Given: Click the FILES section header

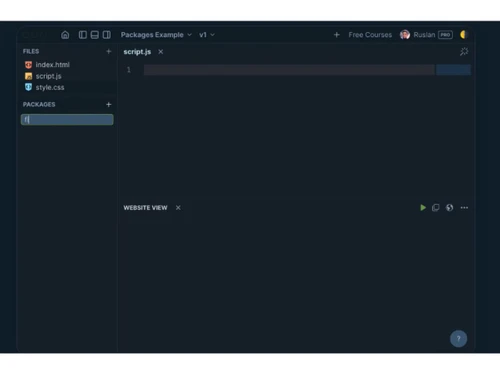Looking at the screenshot, I should pos(31,51).
